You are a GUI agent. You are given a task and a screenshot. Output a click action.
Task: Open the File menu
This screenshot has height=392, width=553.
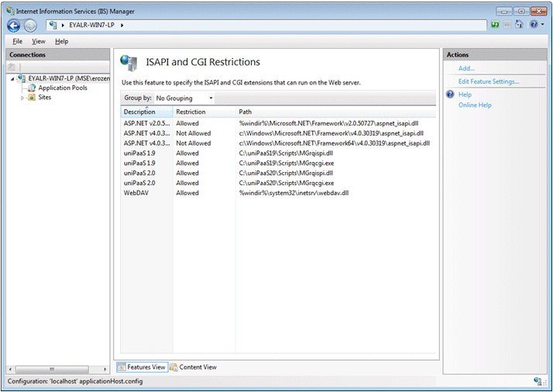(17, 41)
